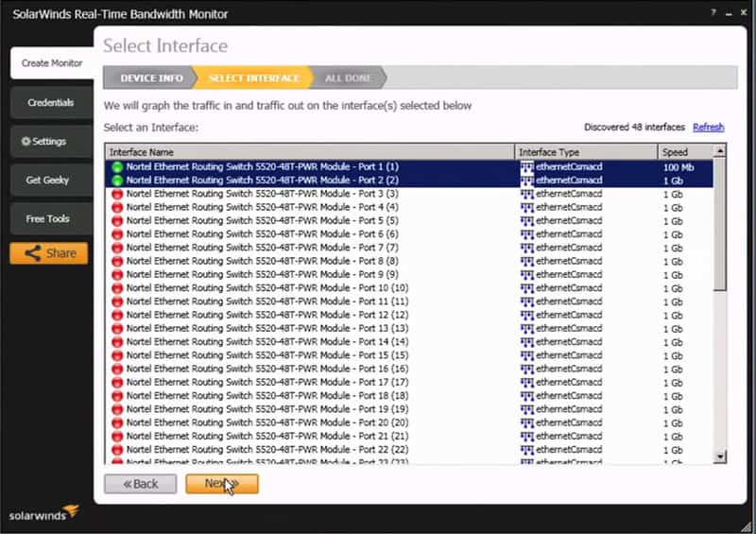Click ethernet type icon in Port 15 row

527,355
